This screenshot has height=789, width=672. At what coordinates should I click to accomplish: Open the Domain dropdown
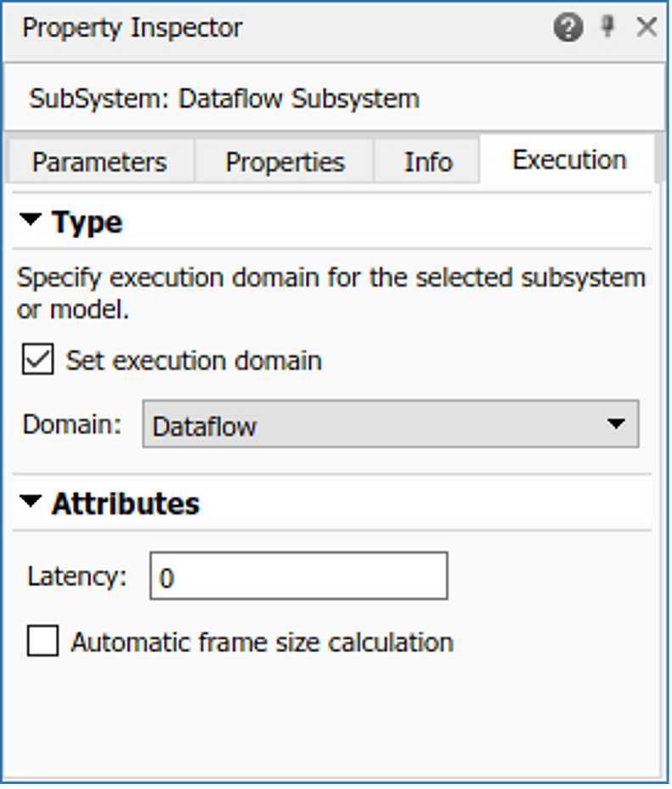tap(391, 424)
